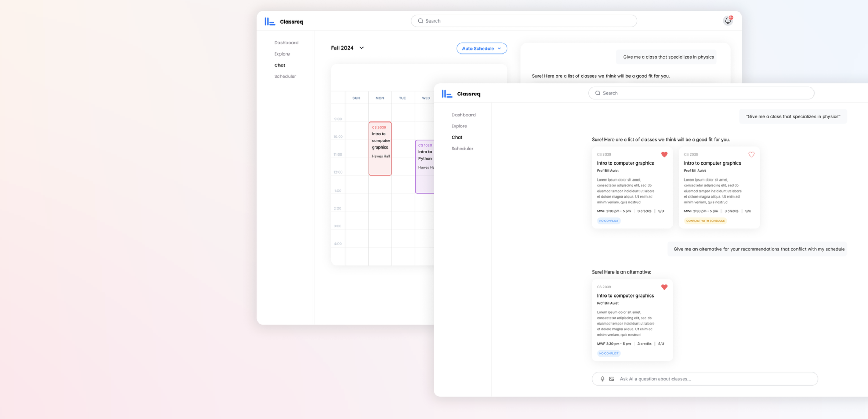Open the Auto Schedule dropdown
This screenshot has height=419, width=868.
[481, 48]
